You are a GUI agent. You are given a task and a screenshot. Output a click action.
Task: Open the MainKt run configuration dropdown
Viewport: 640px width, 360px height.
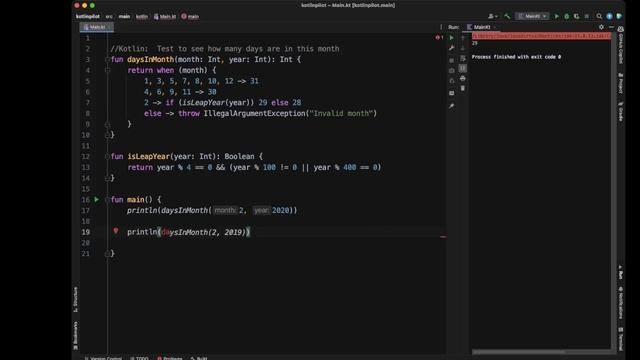coord(532,16)
